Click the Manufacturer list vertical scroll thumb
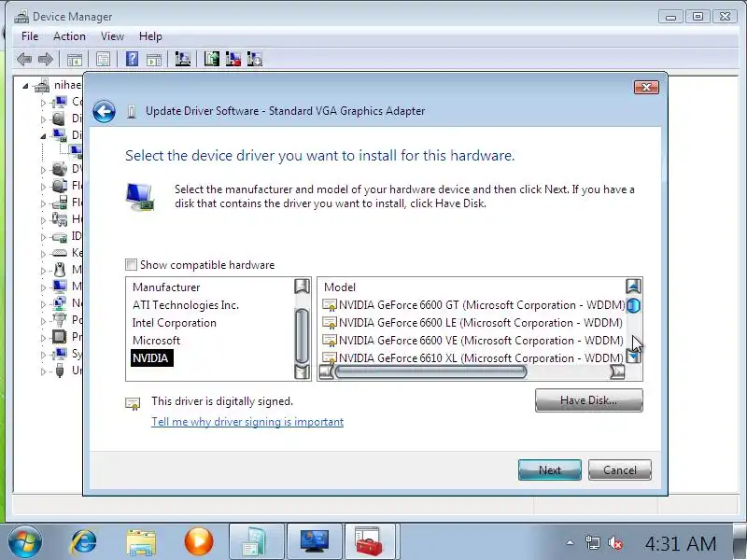The width and height of the screenshot is (747, 560). pyautogui.click(x=302, y=336)
